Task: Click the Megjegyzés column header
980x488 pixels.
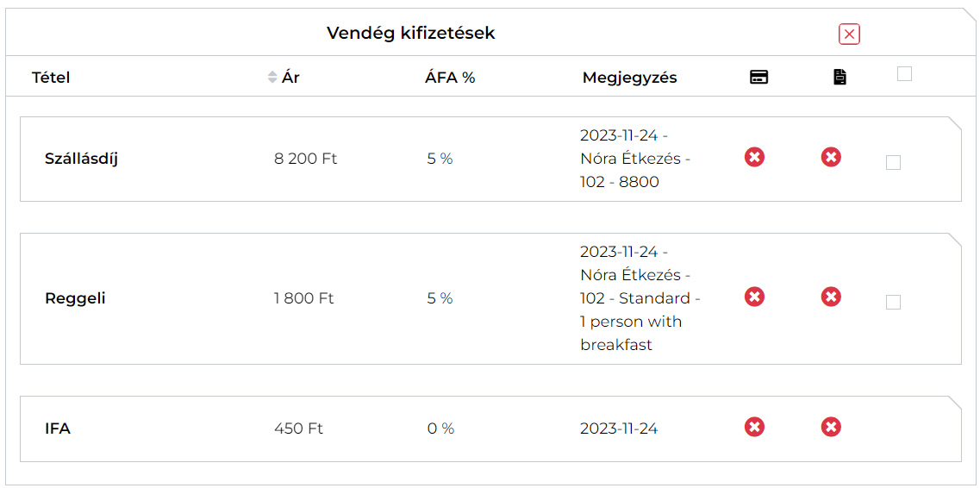Action: pos(629,78)
